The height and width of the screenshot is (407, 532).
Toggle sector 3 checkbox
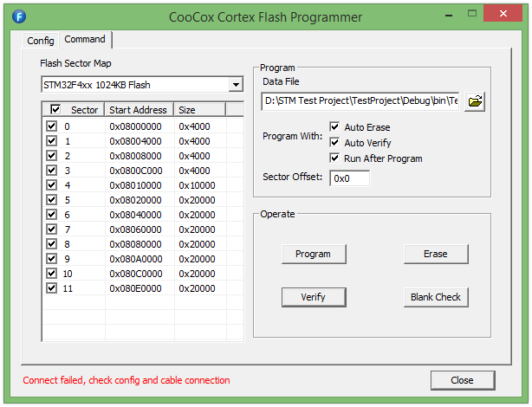52,171
